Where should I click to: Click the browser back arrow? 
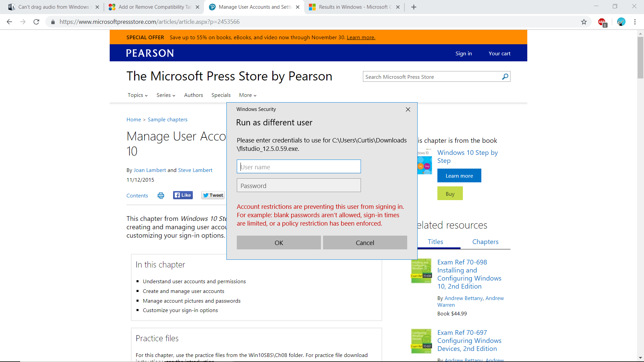coord(9,22)
